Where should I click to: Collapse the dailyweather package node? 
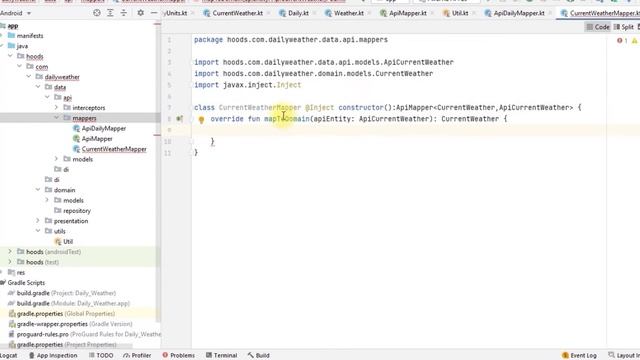(29, 76)
